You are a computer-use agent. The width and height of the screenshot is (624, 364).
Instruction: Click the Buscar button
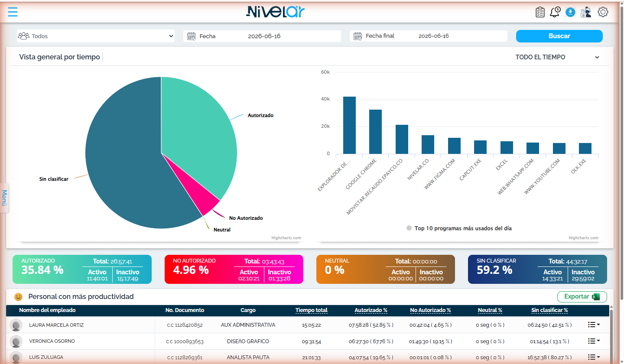(559, 36)
